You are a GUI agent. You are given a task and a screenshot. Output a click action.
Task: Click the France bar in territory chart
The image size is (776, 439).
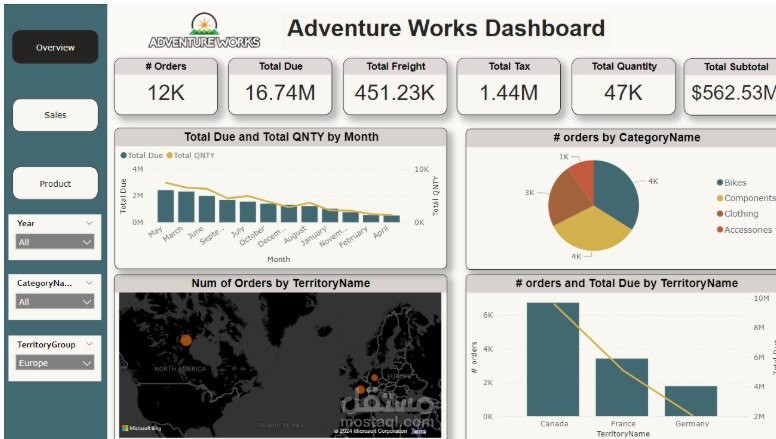coord(622,387)
